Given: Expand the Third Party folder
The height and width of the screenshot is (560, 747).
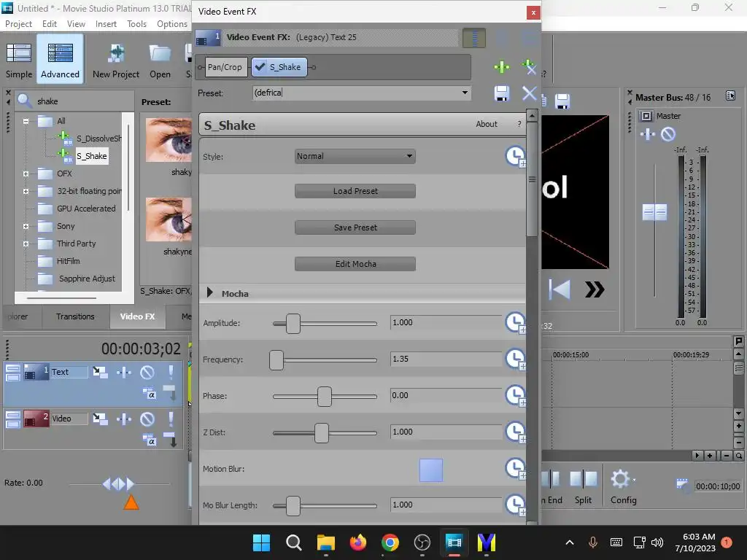Looking at the screenshot, I should 26,244.
